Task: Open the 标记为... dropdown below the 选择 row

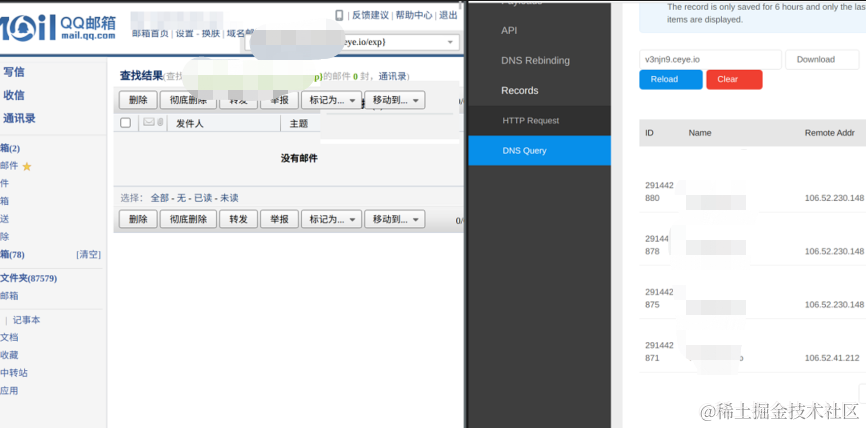Action: [331, 219]
